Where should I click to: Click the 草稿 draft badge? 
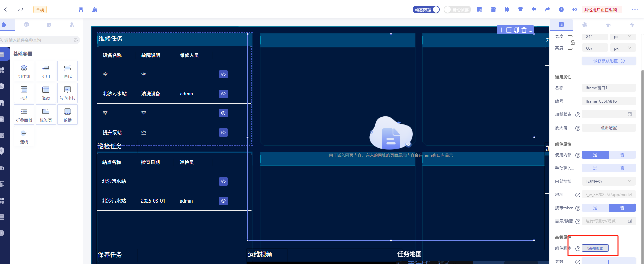pos(40,10)
